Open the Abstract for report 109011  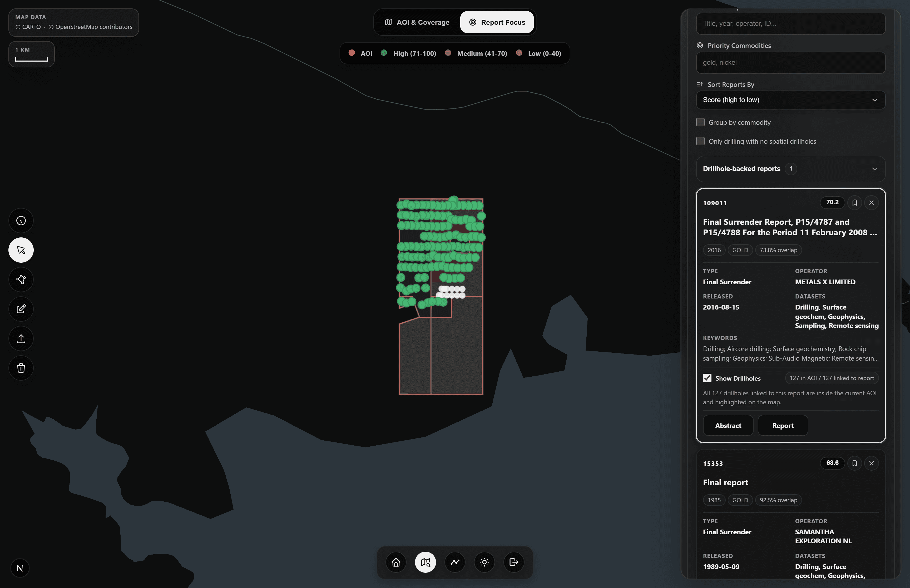click(728, 425)
